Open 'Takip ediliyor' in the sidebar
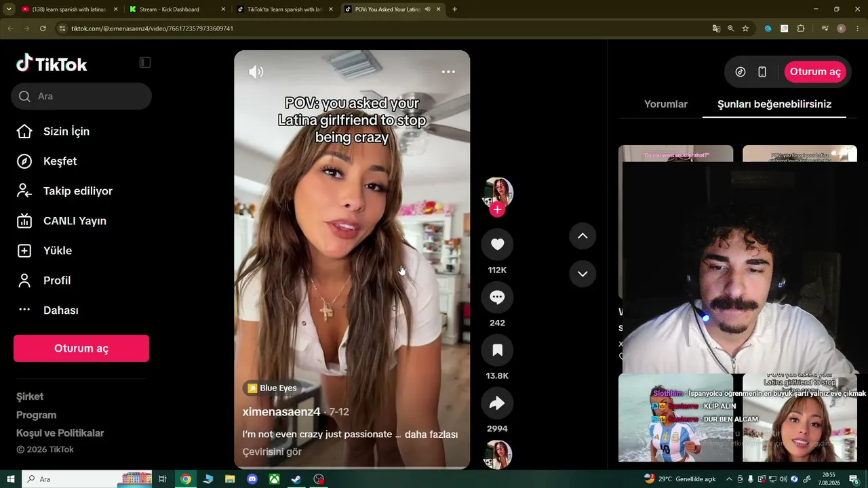 coord(78,191)
